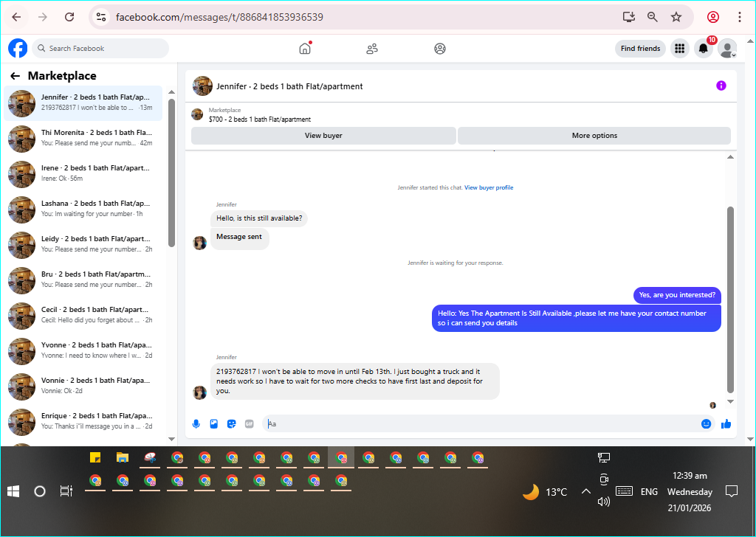Click the Facebook logo icon
The height and width of the screenshot is (537, 756).
click(x=18, y=48)
